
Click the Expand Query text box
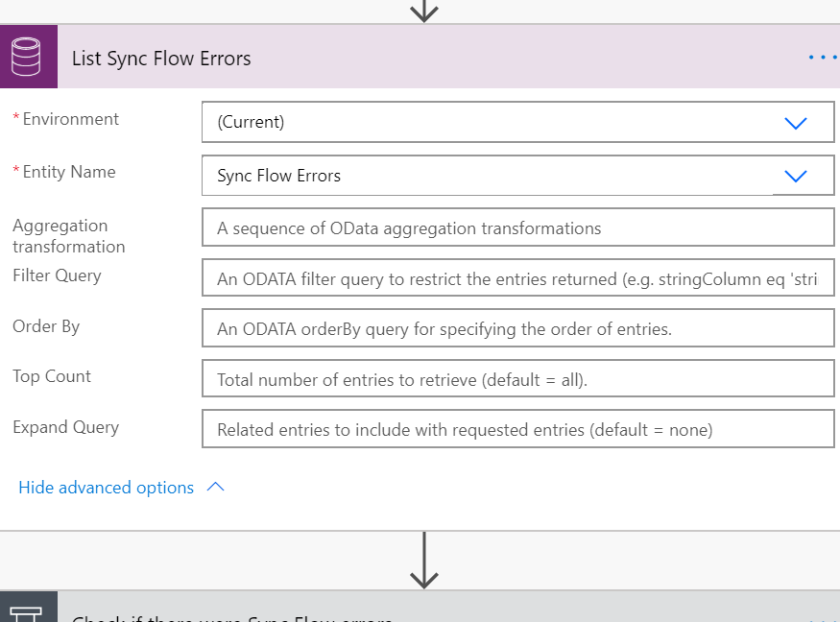[517, 429]
